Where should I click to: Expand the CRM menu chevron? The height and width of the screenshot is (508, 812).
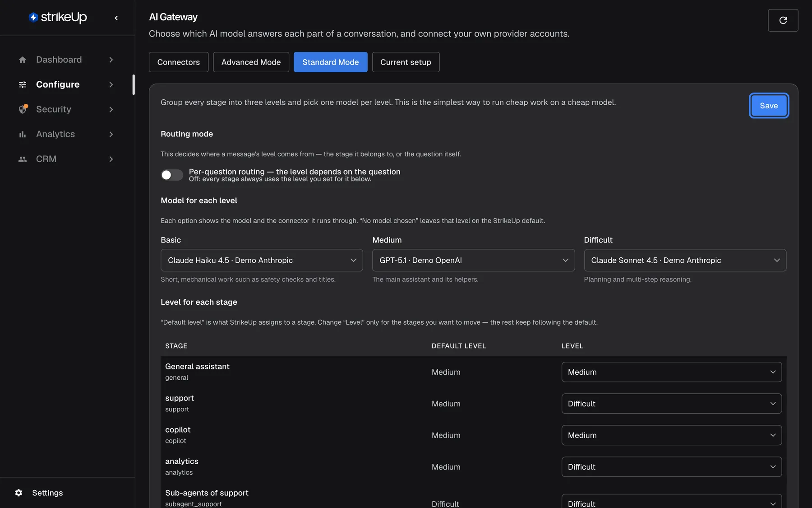(x=111, y=159)
